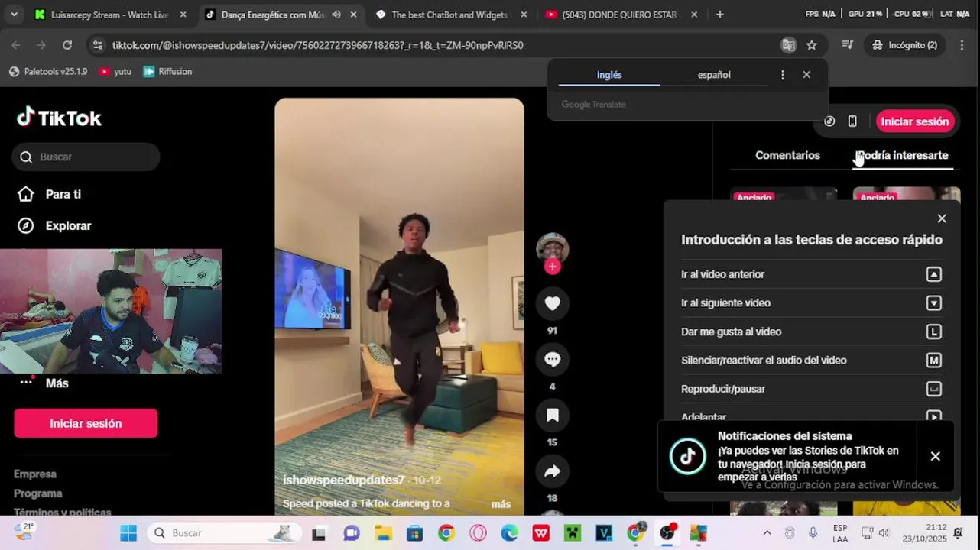This screenshot has height=550, width=980.
Task: Switch to Comentarios tab
Action: [787, 155]
